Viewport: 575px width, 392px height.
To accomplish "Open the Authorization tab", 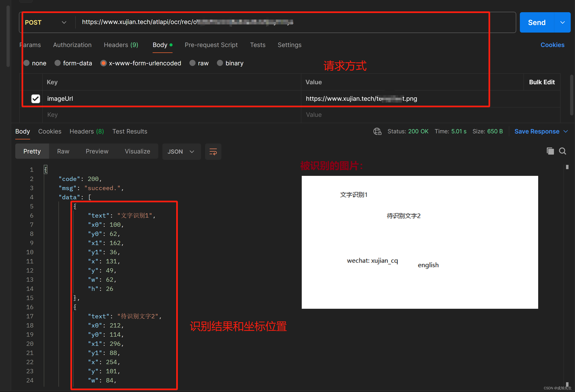I will 72,45.
